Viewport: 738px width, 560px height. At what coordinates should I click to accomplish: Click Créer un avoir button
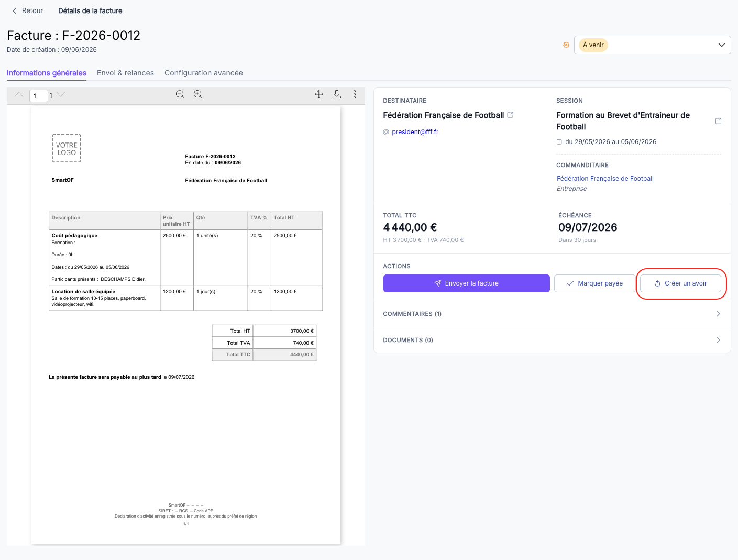(680, 283)
